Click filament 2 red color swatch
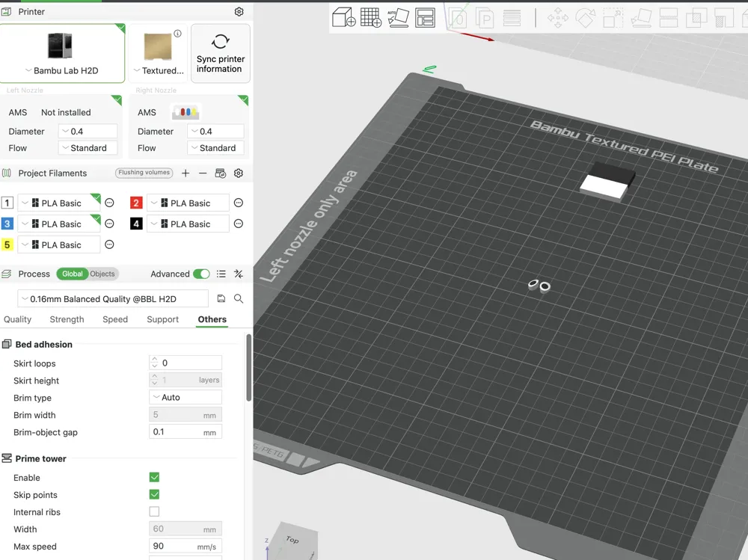 click(136, 203)
